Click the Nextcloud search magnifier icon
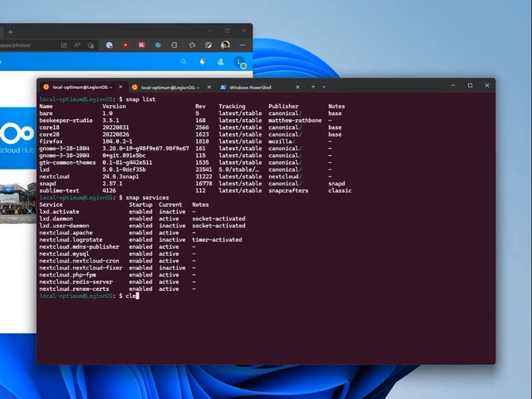This screenshot has width=532, height=399. coord(183,62)
